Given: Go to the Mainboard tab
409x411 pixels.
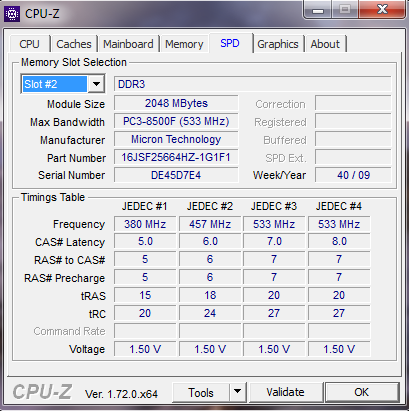Looking at the screenshot, I should coord(128,44).
